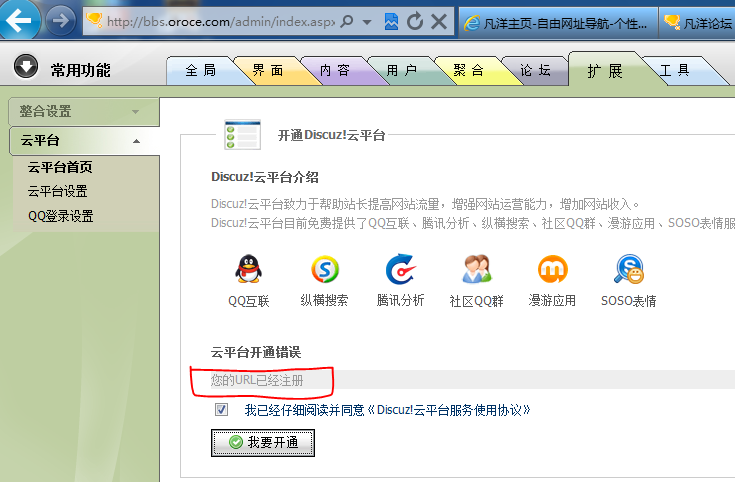735x482 pixels.
Task: Click the 纵横搜索 icon
Action: point(325,269)
